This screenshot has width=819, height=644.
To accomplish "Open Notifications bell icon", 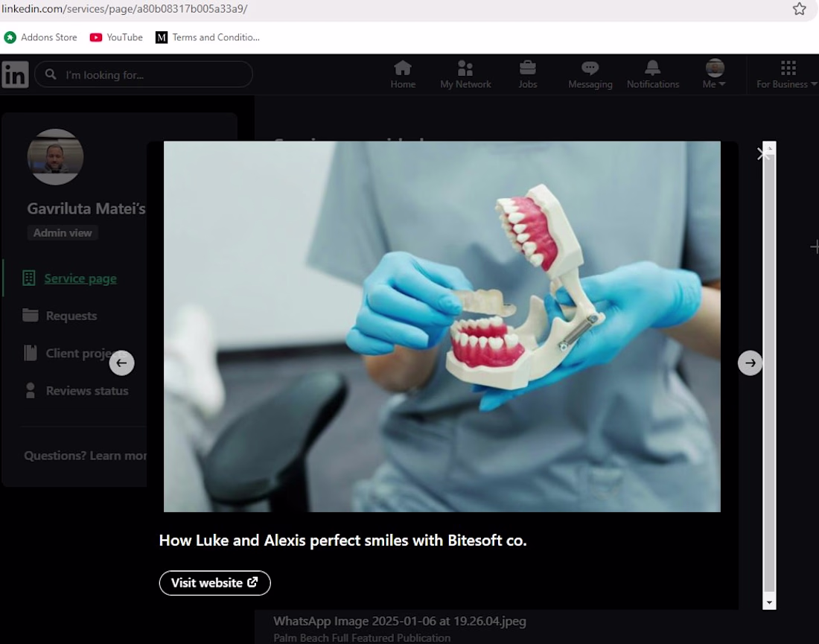I will (653, 74).
